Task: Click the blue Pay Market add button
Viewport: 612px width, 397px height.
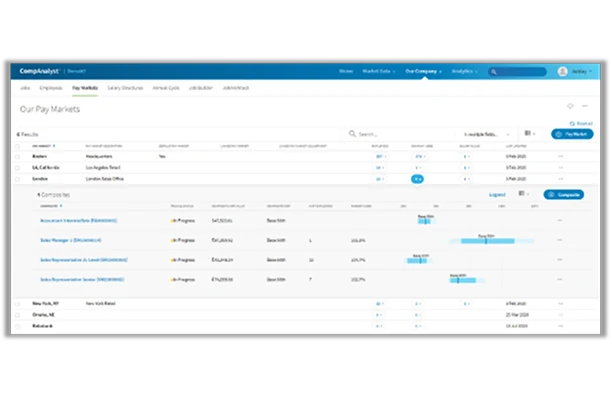Action: click(x=572, y=134)
